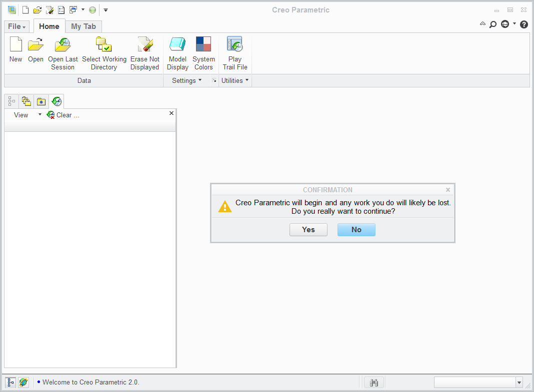Screen dimensions: 534x392
Task: Show the Model Tree navigator tab
Action: (x=11, y=101)
